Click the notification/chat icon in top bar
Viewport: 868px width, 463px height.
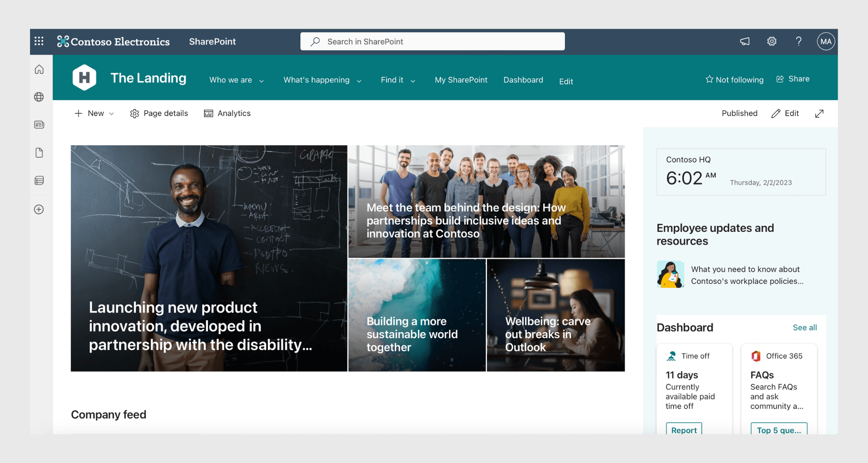(745, 41)
